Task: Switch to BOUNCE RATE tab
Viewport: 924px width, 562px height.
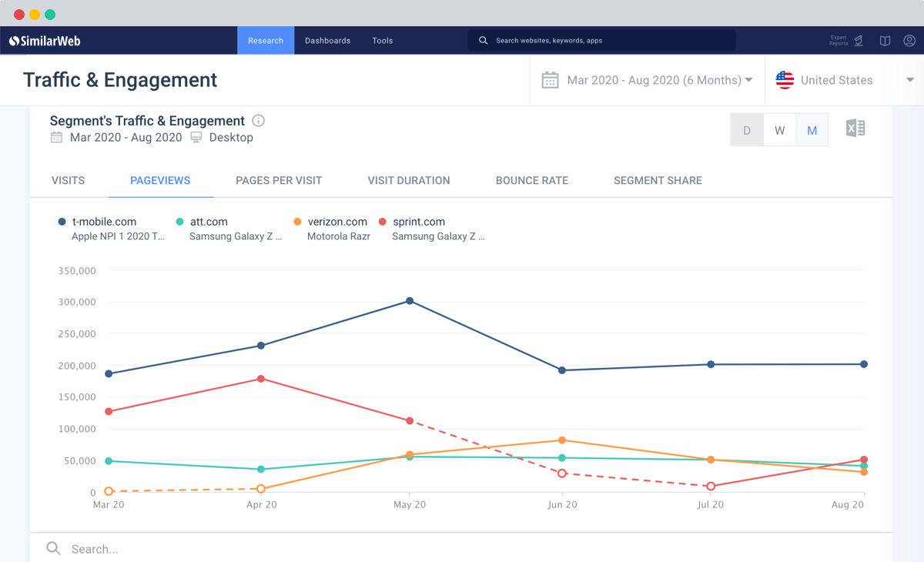Action: tap(532, 181)
